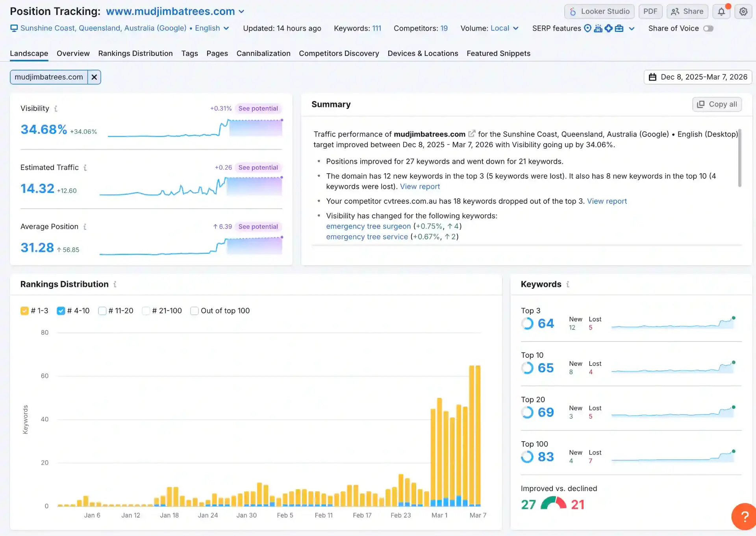Toggle Share of Voice switch
The width and height of the screenshot is (756, 536).
click(708, 28)
